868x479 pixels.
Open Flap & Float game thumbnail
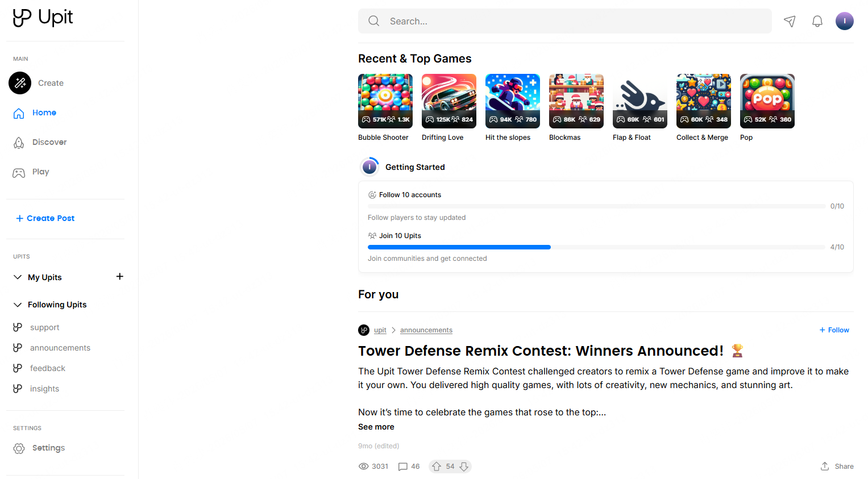(x=640, y=101)
